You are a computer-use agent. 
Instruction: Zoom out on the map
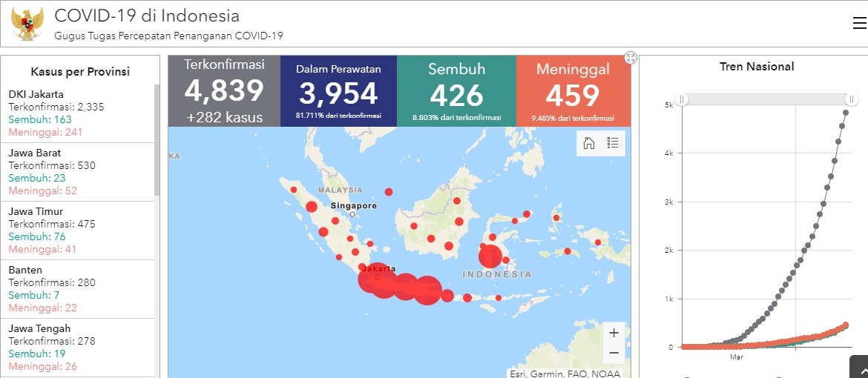click(x=614, y=353)
